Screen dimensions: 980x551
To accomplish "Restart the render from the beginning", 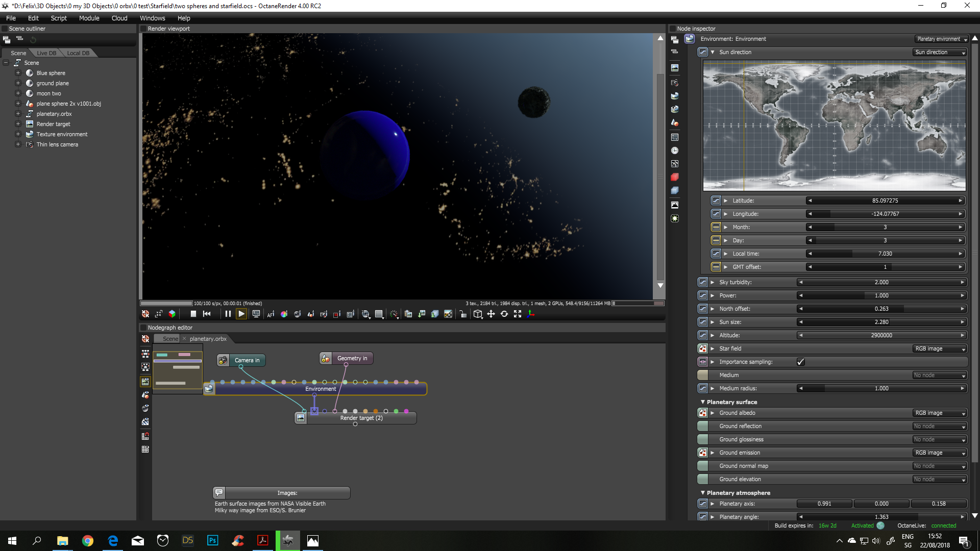I will 207,314.
